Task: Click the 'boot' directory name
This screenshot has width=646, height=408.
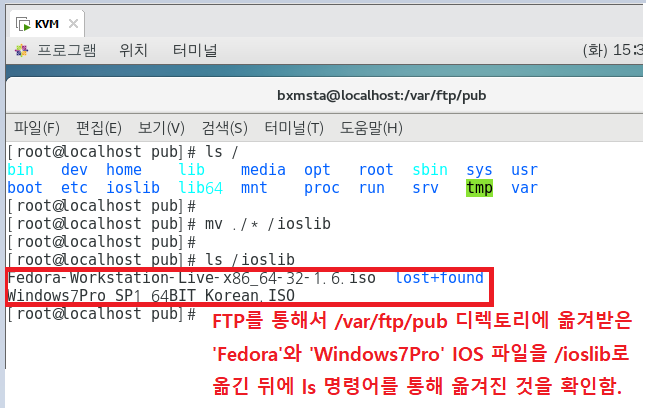Action: 25,188
